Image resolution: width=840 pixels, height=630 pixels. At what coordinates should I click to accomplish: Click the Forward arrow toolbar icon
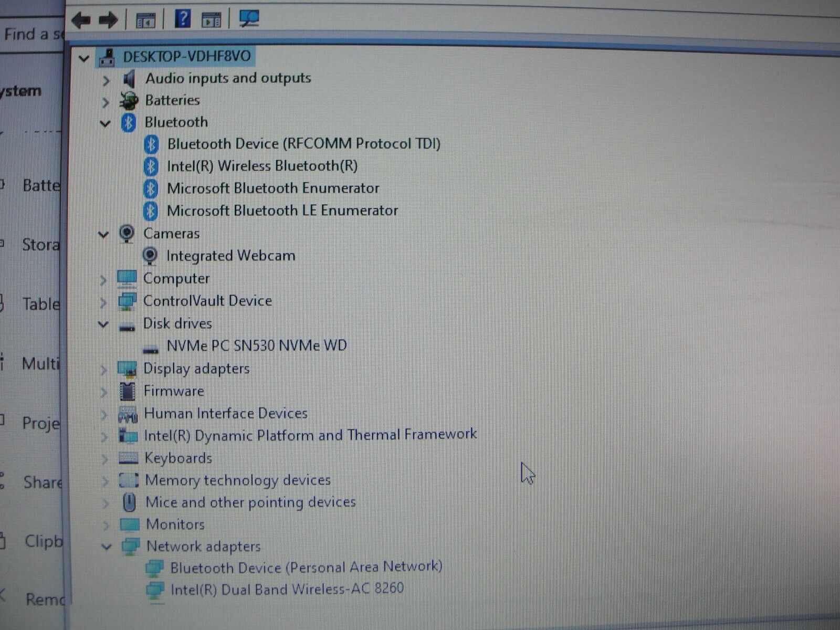coord(108,20)
